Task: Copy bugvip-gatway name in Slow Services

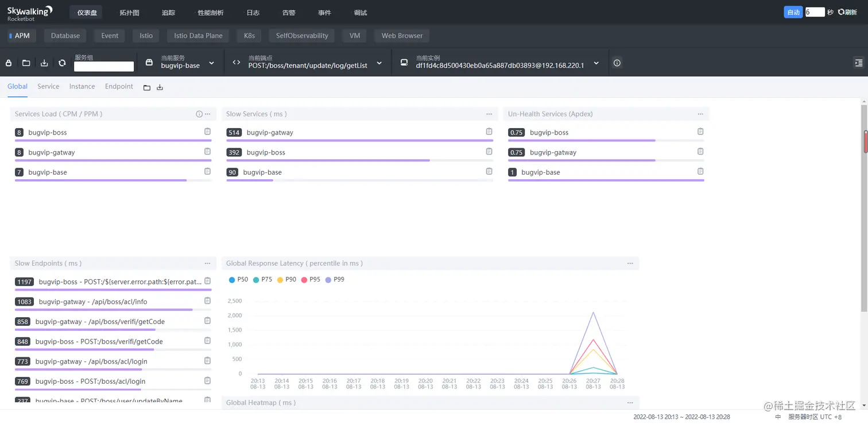Action: click(x=489, y=132)
